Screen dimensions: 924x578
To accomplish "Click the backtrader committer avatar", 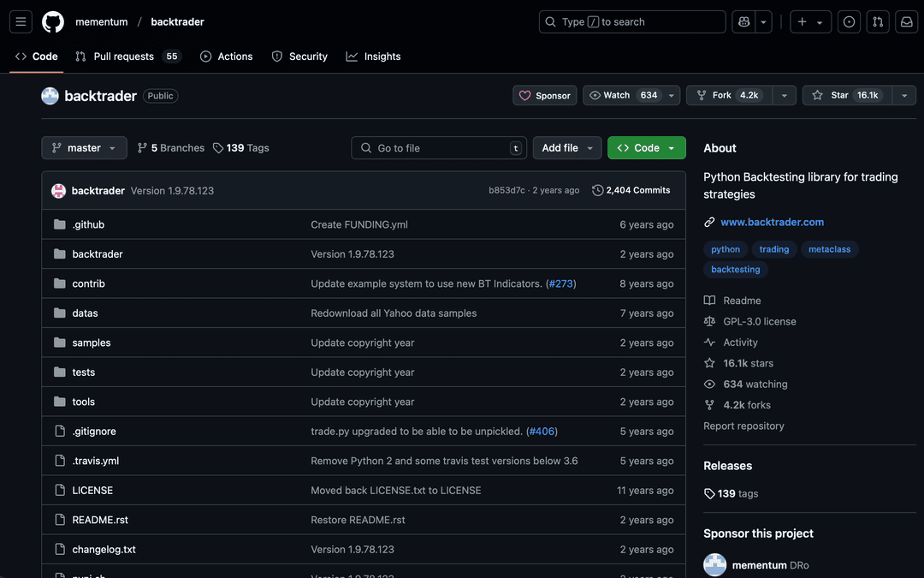I will click(x=58, y=190).
